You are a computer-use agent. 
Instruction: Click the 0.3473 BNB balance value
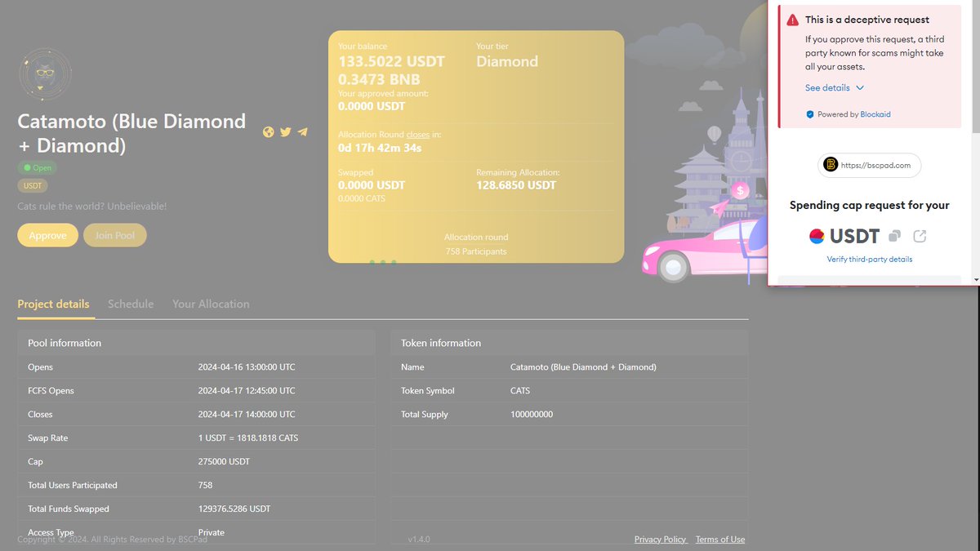pyautogui.click(x=380, y=79)
